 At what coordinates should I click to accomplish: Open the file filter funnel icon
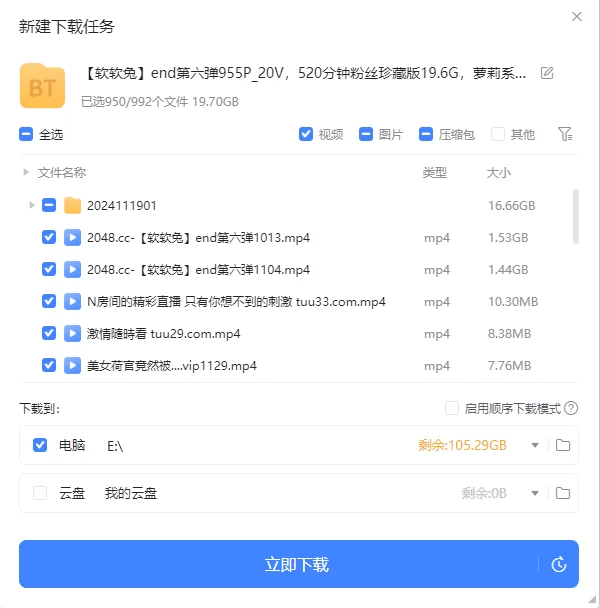point(565,134)
